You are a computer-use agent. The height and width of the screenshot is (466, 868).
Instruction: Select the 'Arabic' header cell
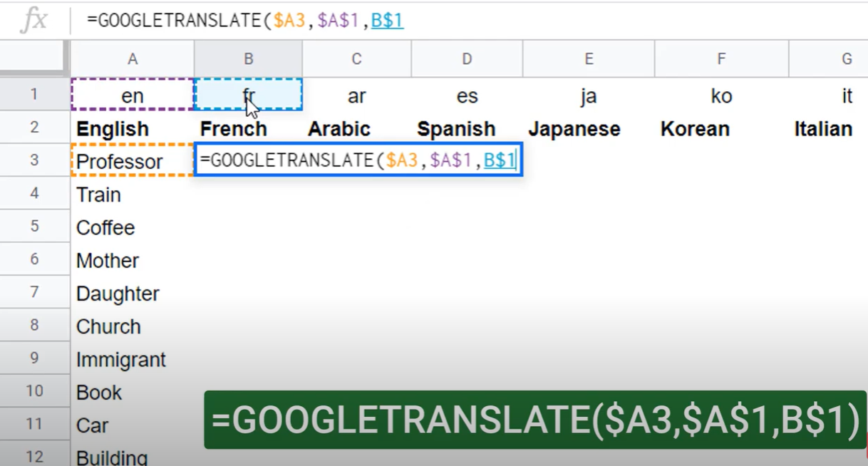tap(356, 128)
